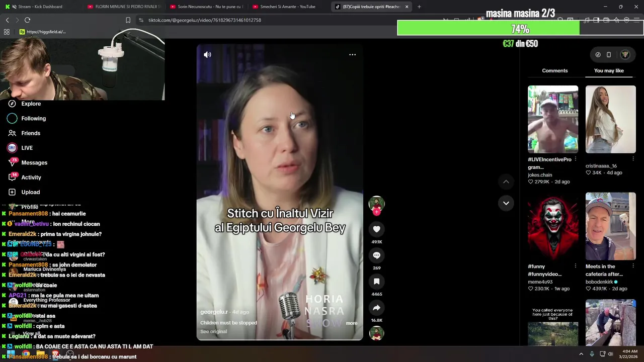This screenshot has height=362, width=644.
Task: Save the video with the bookmark icon
Action: (x=376, y=282)
